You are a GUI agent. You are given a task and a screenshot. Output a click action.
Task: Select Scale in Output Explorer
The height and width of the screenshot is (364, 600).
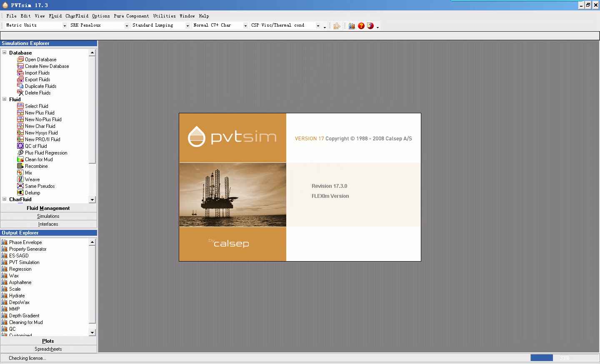[x=15, y=289]
